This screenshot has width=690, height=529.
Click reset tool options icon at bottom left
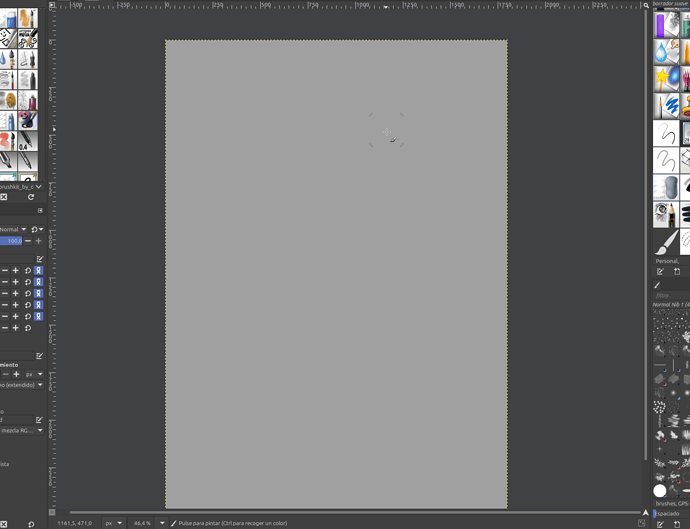(31, 524)
